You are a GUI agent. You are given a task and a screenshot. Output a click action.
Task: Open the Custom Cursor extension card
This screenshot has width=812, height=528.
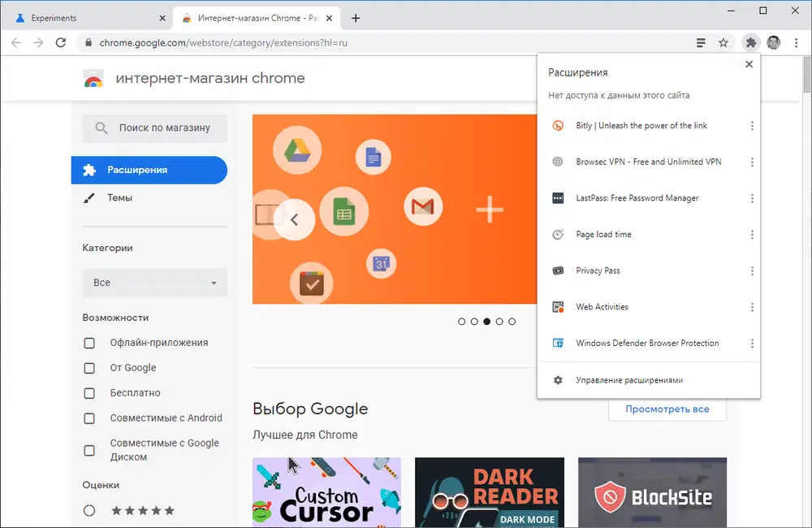pos(326,492)
